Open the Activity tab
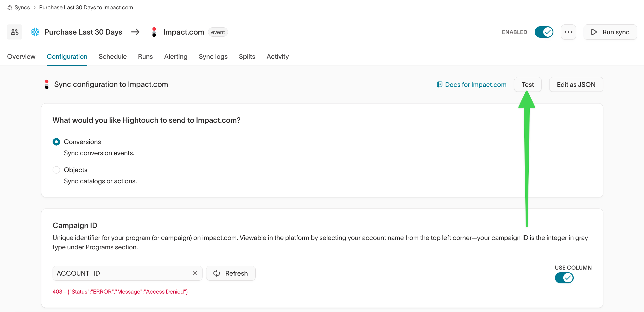 [278, 56]
